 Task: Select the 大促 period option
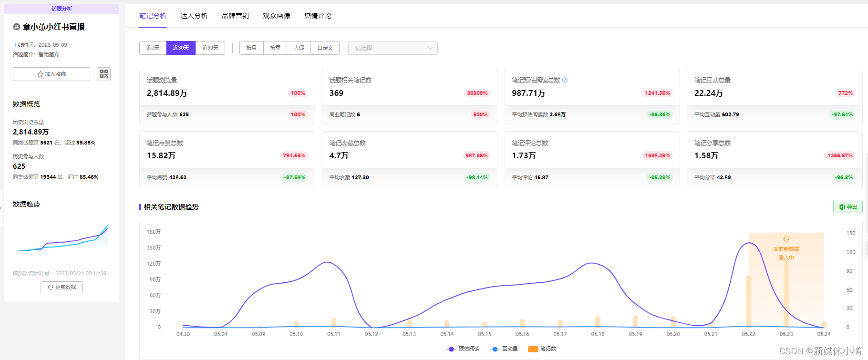click(299, 48)
